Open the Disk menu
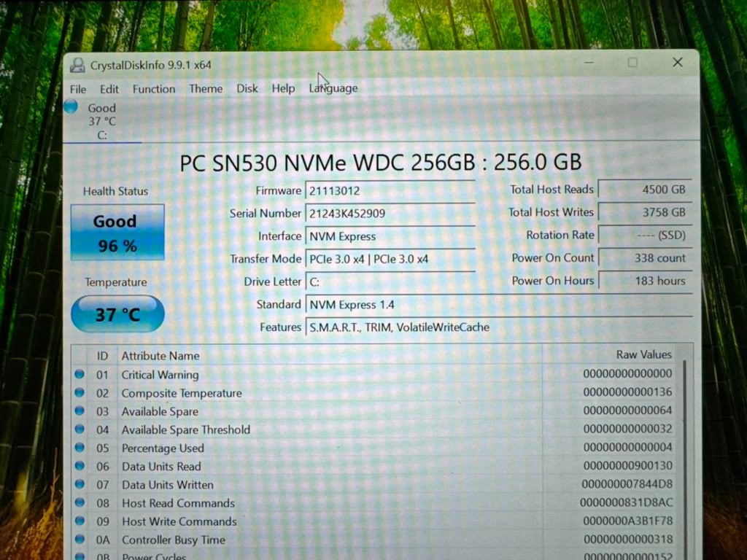The width and height of the screenshot is (747, 560). click(x=247, y=88)
